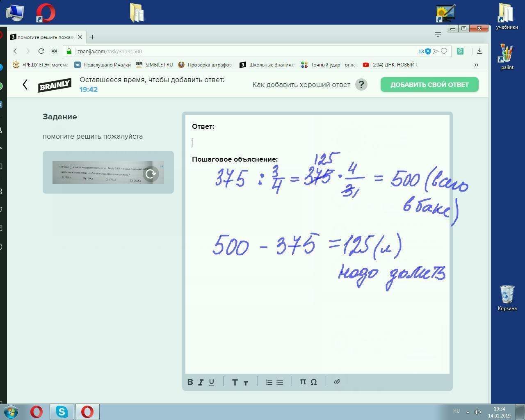Viewport: 525px width, 420px height.
Task: Click the Brainly back arrow
Action: [x=25, y=84]
